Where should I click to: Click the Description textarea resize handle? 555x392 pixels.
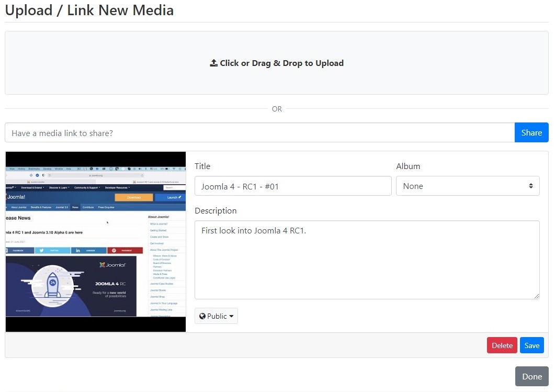537,296
